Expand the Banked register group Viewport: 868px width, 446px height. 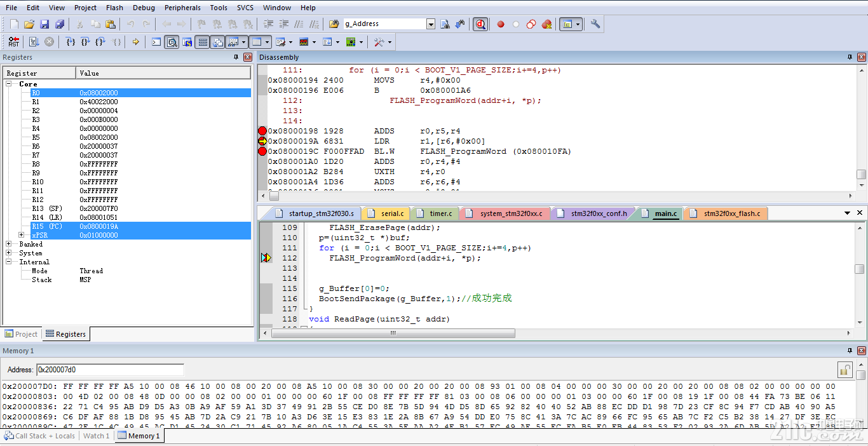coord(9,244)
